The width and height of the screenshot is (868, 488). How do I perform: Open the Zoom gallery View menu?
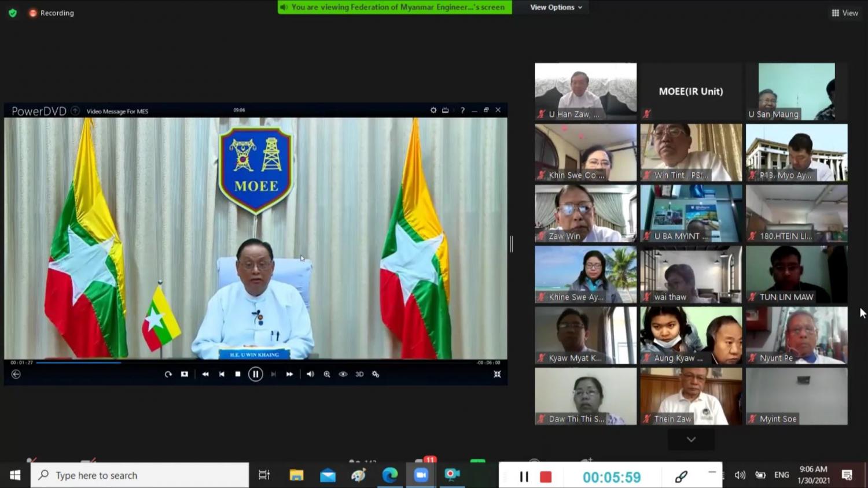coord(845,13)
